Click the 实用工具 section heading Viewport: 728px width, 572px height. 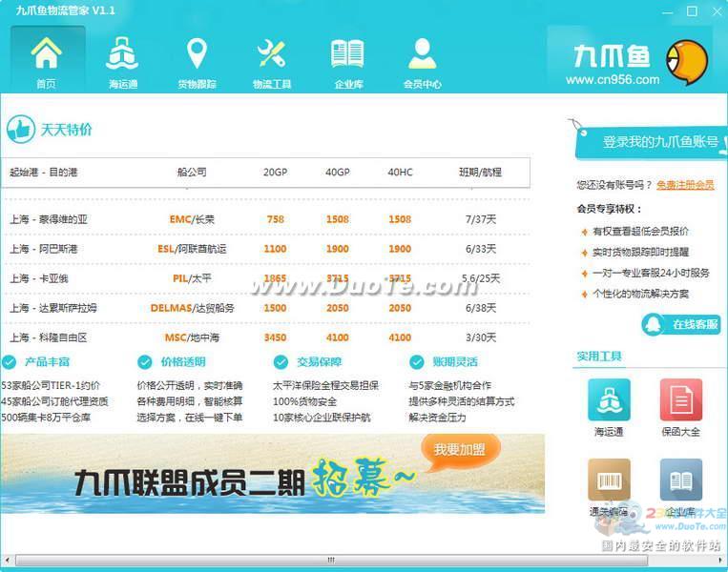(599, 356)
